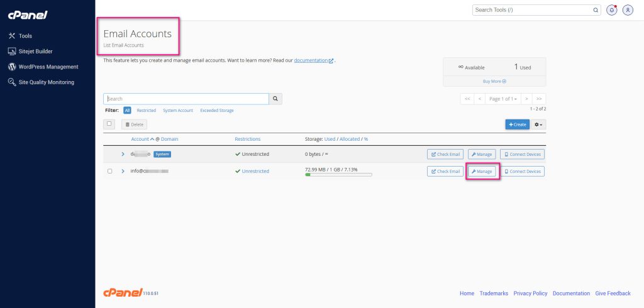Sort by storage percent
The height and width of the screenshot is (308, 644).
(x=366, y=139)
